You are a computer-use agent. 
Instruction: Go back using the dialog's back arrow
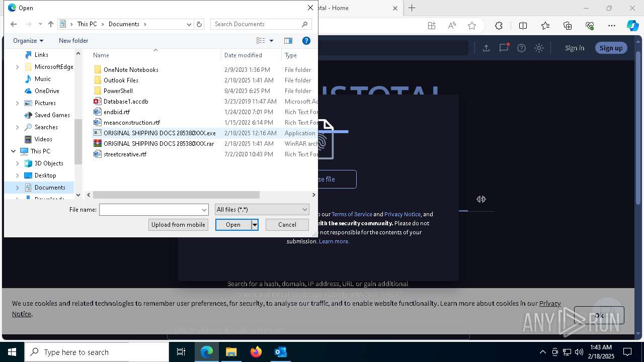(14, 24)
